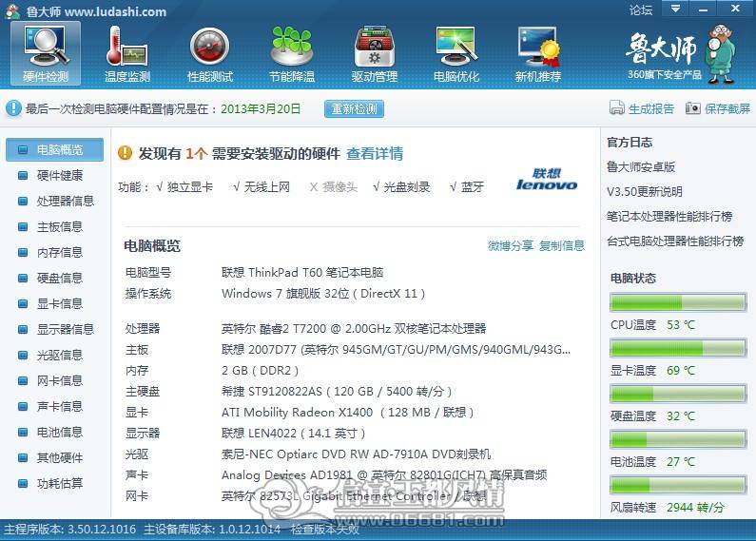Click the 微博分享 link
This screenshot has height=541, width=756.
511,246
